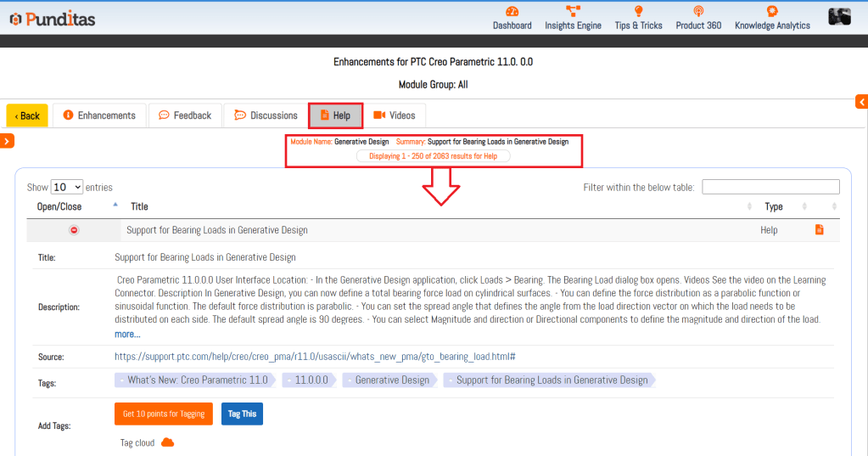The height and width of the screenshot is (456, 868).
Task: Click the Tag cloud icon
Action: tap(167, 442)
